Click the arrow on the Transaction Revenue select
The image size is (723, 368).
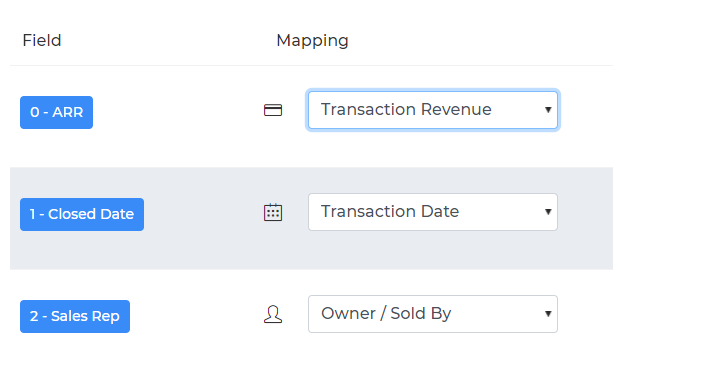tap(548, 110)
